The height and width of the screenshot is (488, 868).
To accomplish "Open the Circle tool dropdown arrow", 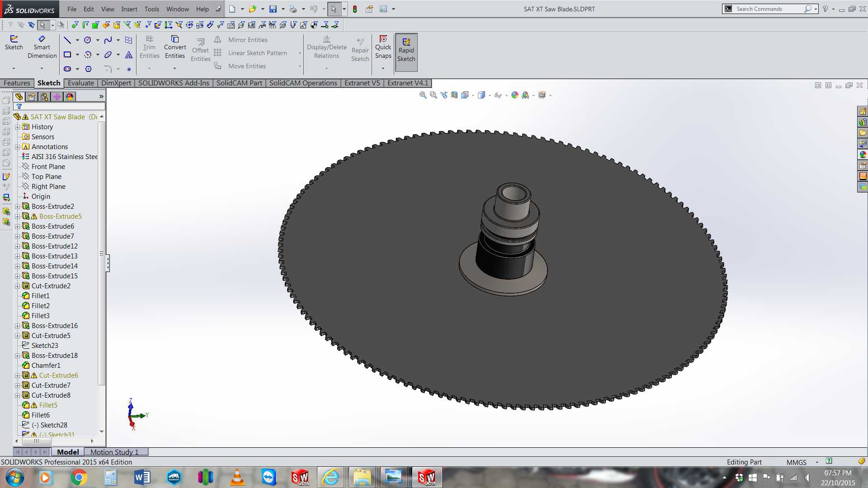I will 98,40.
